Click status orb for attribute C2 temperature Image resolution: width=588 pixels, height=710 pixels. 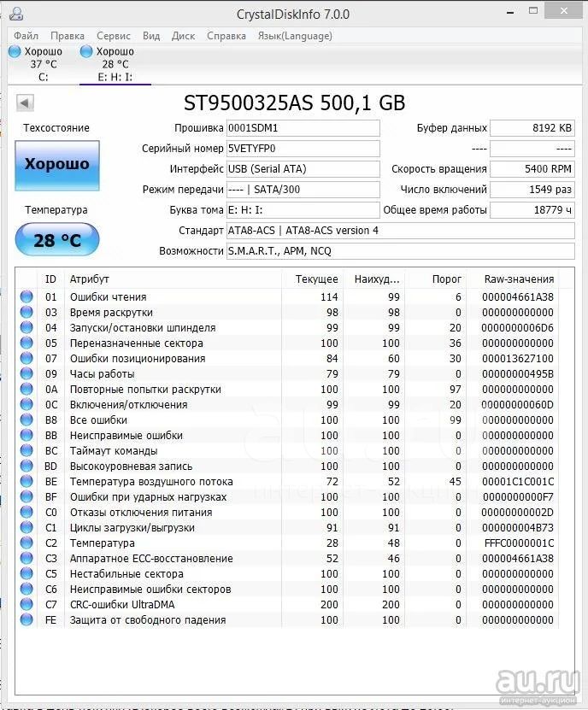26,543
